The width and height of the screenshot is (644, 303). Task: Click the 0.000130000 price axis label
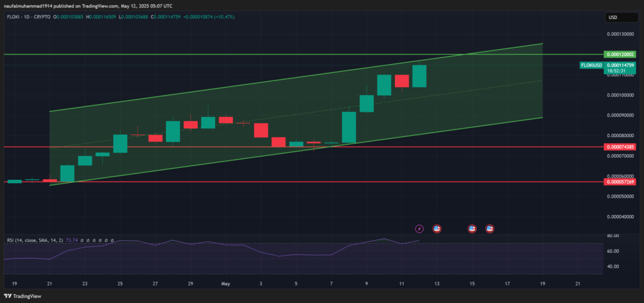[621, 34]
